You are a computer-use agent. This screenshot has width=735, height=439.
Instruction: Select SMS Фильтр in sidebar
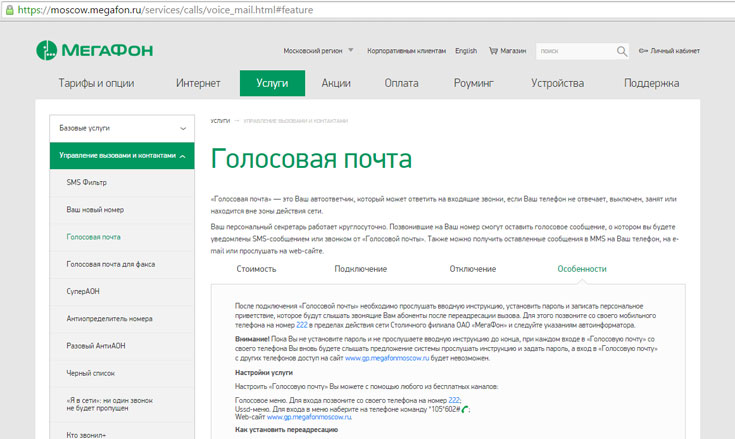tap(87, 182)
